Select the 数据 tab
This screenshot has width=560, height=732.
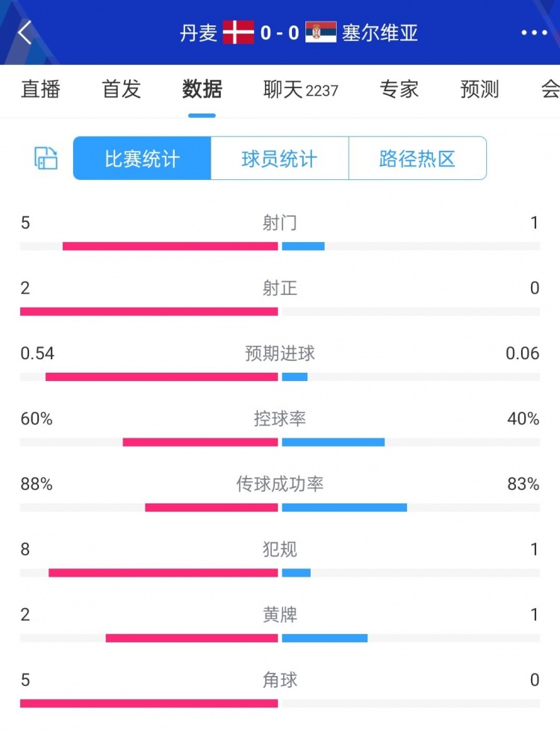(202, 89)
